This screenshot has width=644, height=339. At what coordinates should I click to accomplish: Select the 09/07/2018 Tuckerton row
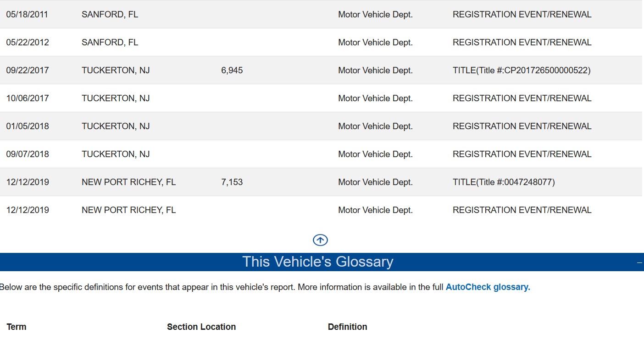click(321, 154)
